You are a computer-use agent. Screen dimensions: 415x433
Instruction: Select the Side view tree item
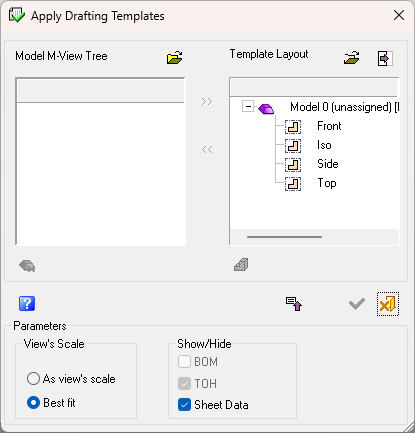tap(328, 164)
